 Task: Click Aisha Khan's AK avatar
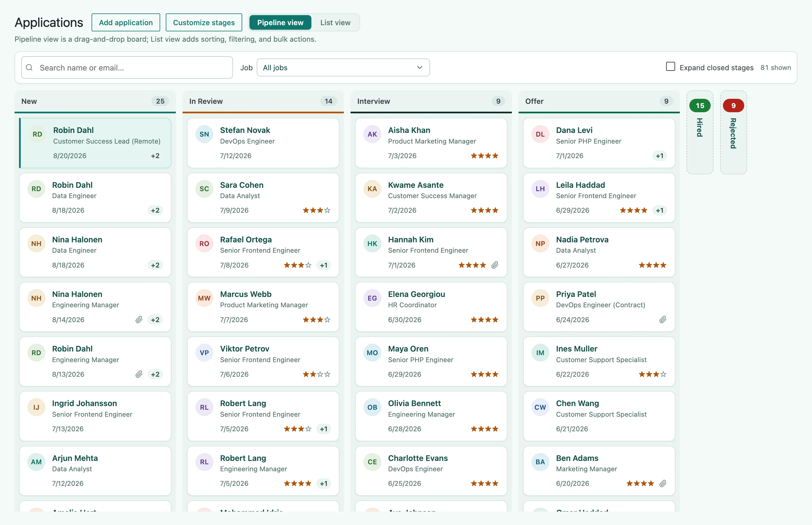(372, 134)
